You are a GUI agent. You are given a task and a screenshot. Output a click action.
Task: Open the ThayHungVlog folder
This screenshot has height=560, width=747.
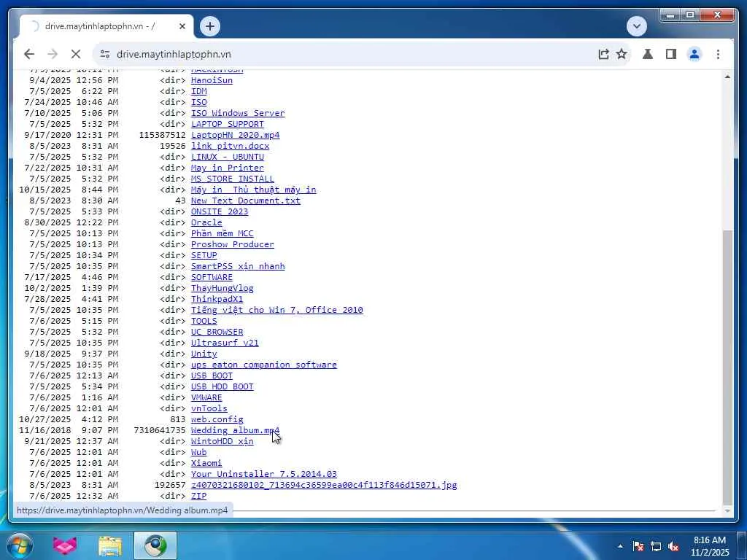(222, 288)
